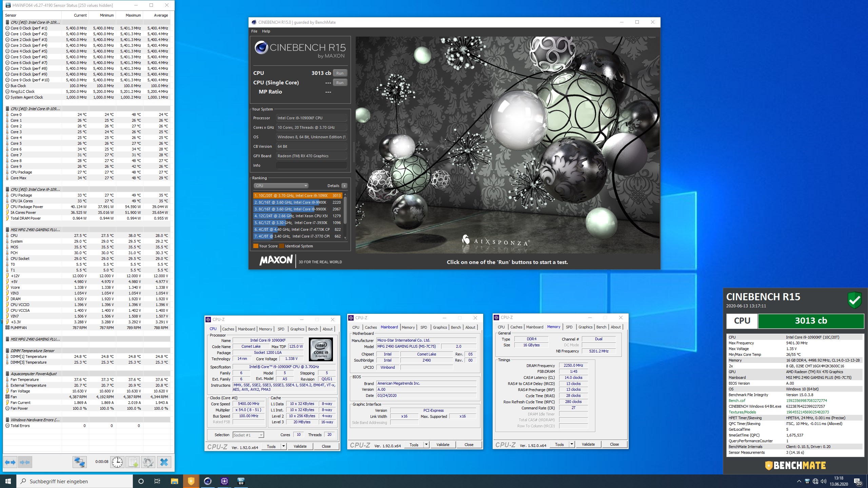Click Validate in CPU-Z CPU window
This screenshot has width=868, height=488.
pyautogui.click(x=300, y=446)
